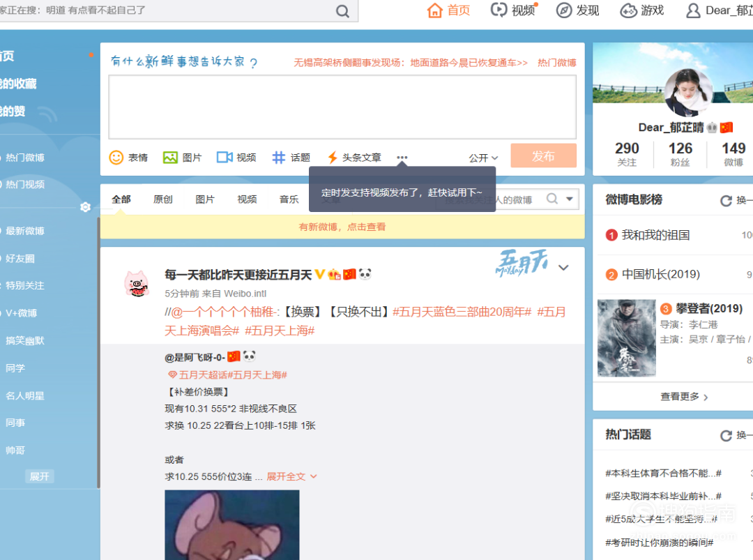
Task: Open sidebar V+微博
Action: [21, 313]
